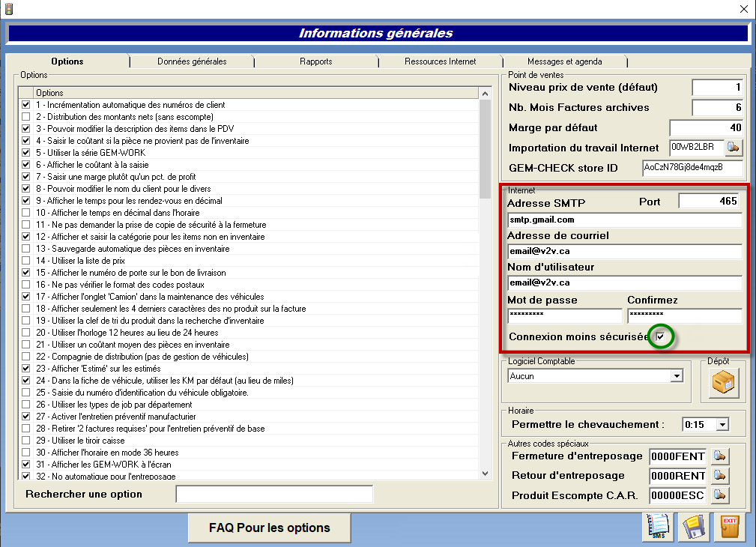Click the Confirmez password field
Screen dimensions: 756x547
pyautogui.click(x=685, y=315)
